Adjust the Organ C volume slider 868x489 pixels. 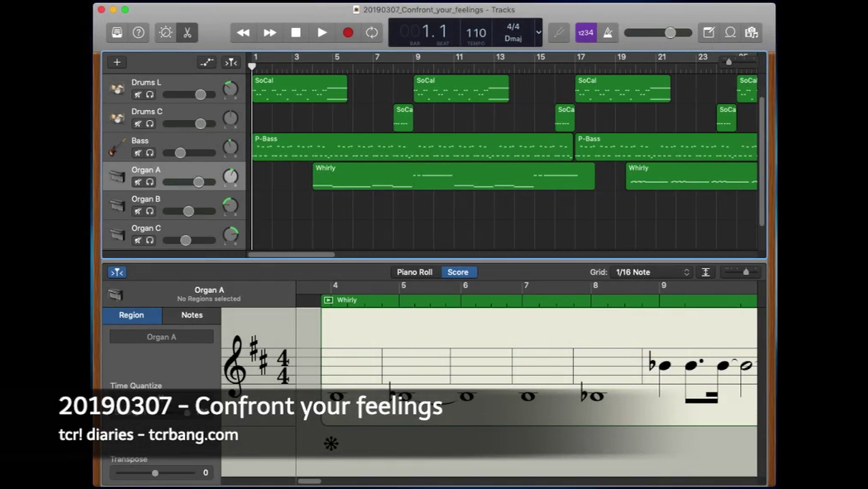pos(189,240)
